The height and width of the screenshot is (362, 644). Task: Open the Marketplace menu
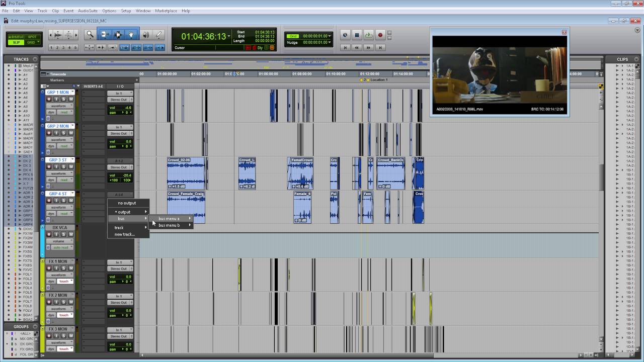(166, 11)
